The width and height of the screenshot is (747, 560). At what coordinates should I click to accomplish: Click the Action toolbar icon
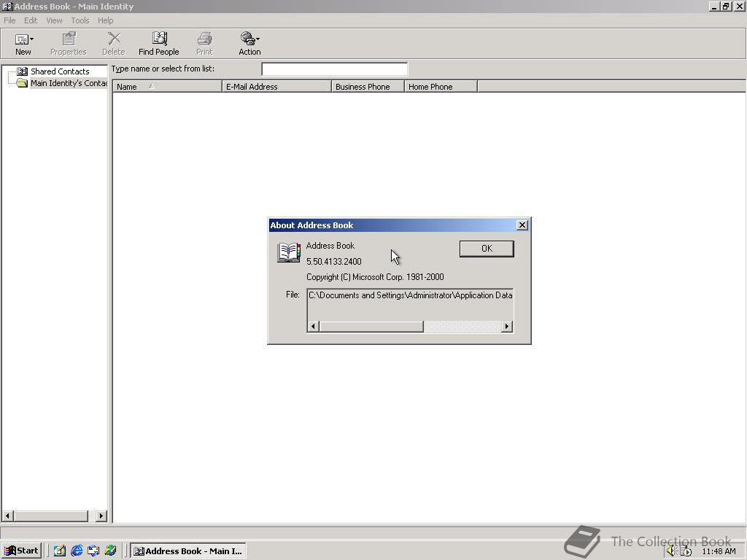[248, 39]
